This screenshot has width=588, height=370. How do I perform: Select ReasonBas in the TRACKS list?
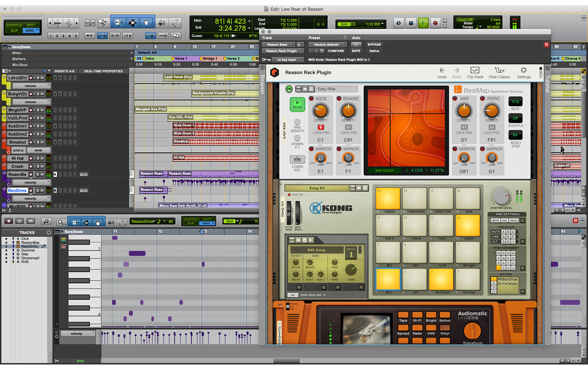pos(30,243)
